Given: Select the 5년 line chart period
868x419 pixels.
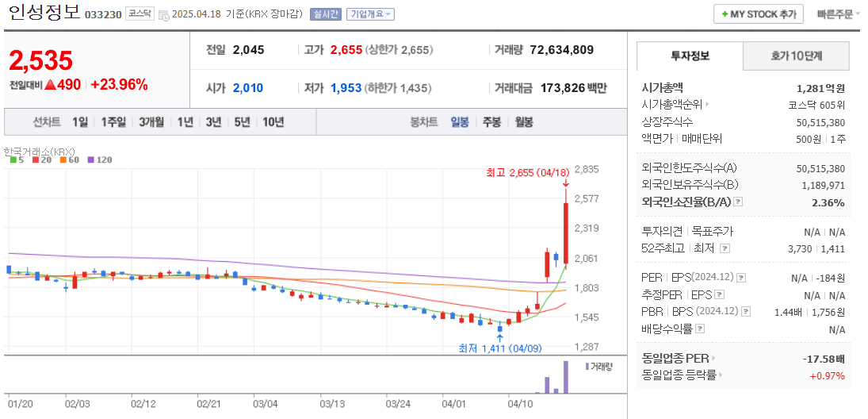Looking at the screenshot, I should pyautogui.click(x=242, y=122).
